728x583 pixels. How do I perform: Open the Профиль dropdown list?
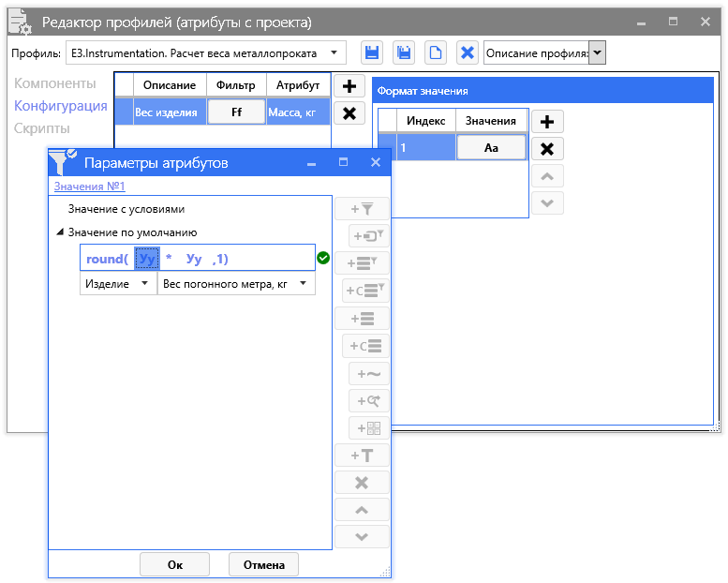tap(336, 53)
